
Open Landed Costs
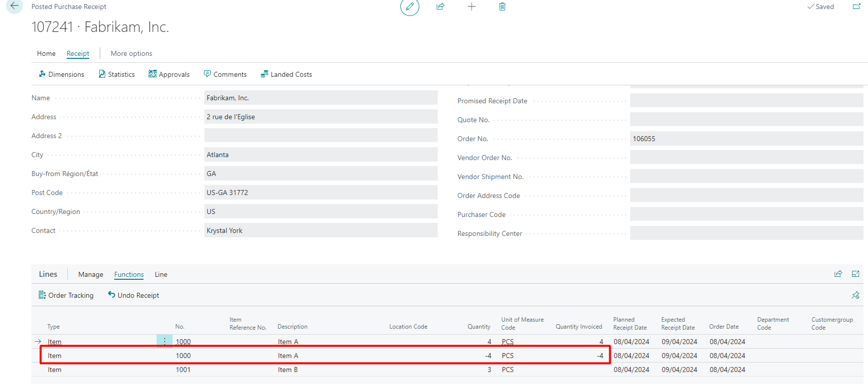tap(286, 74)
